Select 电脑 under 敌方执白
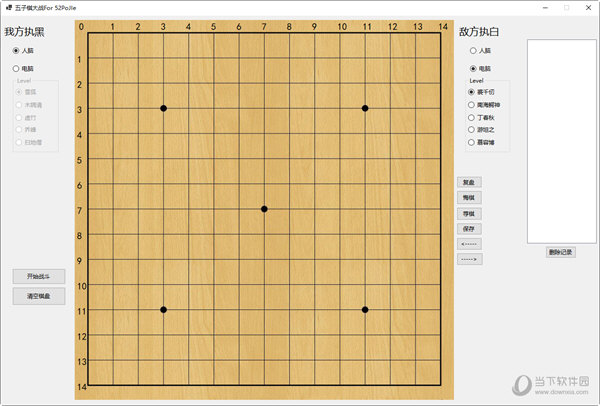 (x=472, y=68)
